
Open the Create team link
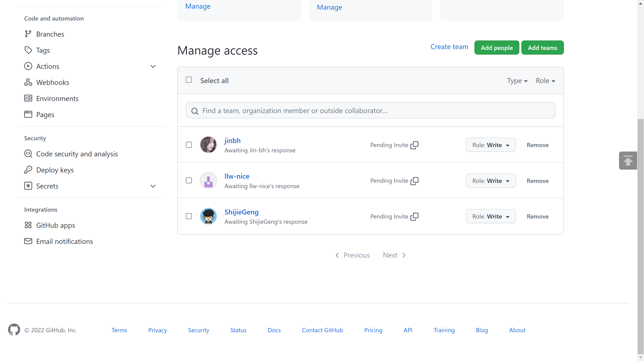coord(449,47)
